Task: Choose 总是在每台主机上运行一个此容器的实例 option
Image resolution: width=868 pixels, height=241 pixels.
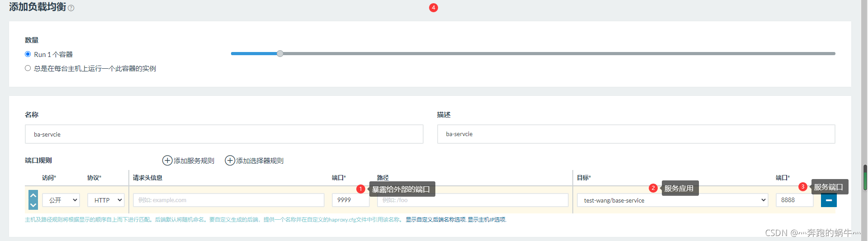Action: [28, 68]
